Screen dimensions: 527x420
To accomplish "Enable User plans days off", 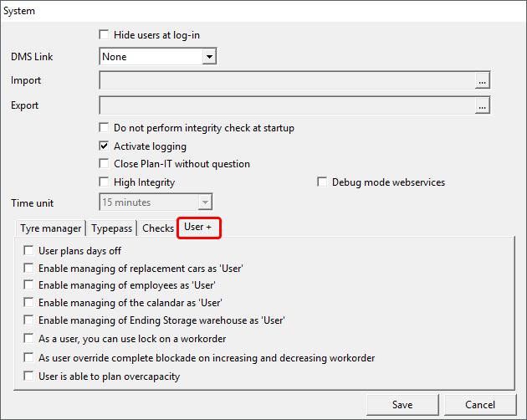I will (29, 250).
